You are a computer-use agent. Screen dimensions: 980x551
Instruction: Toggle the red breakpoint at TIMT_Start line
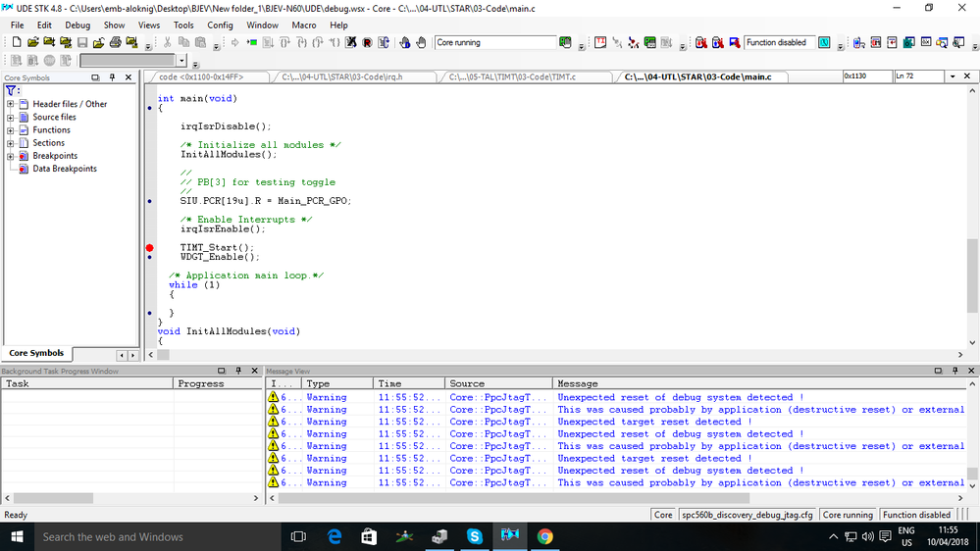coord(149,248)
